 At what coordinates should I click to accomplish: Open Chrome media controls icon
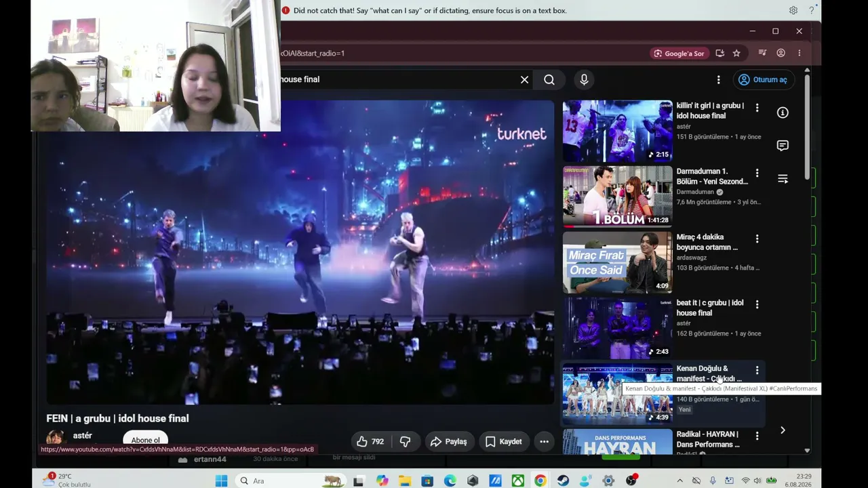click(x=762, y=53)
